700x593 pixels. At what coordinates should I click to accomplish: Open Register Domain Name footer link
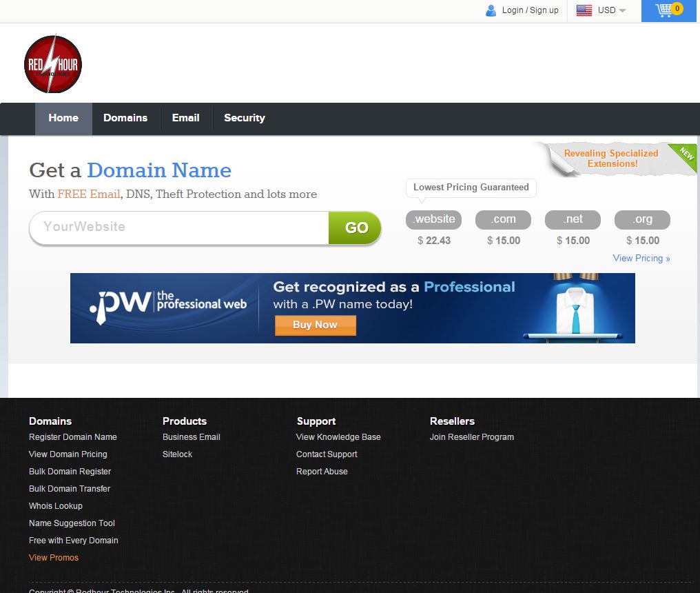click(x=73, y=437)
